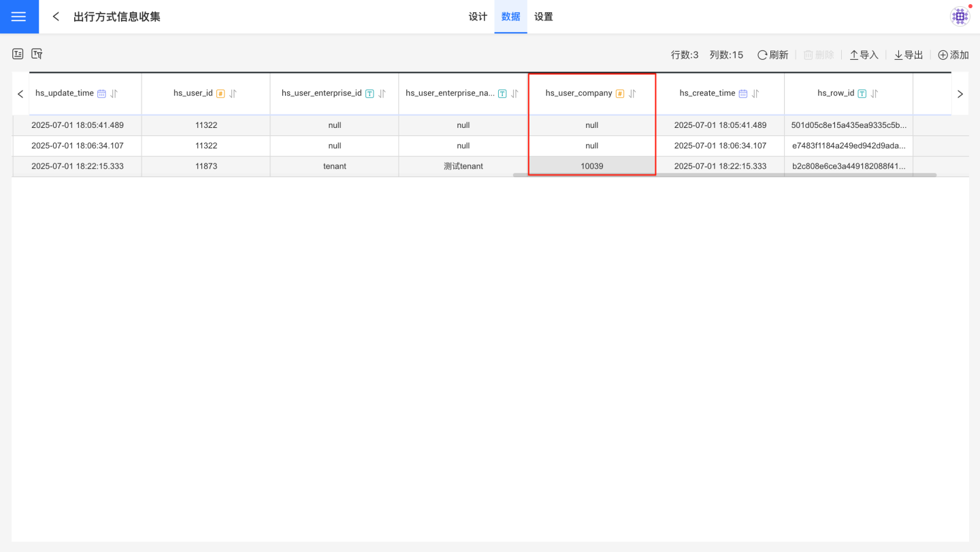Viewport: 980px width, 552px height.
Task: Sort by the hs_row_id column
Action: (x=875, y=94)
